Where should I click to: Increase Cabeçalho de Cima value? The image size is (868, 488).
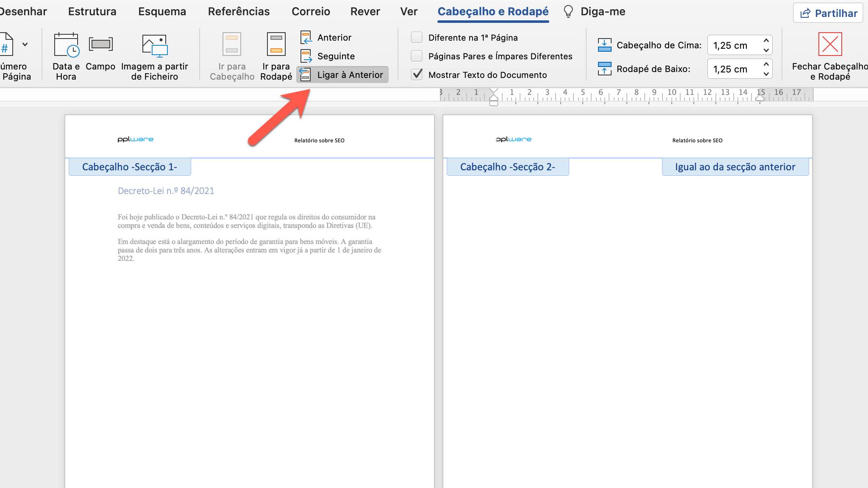[x=766, y=40]
